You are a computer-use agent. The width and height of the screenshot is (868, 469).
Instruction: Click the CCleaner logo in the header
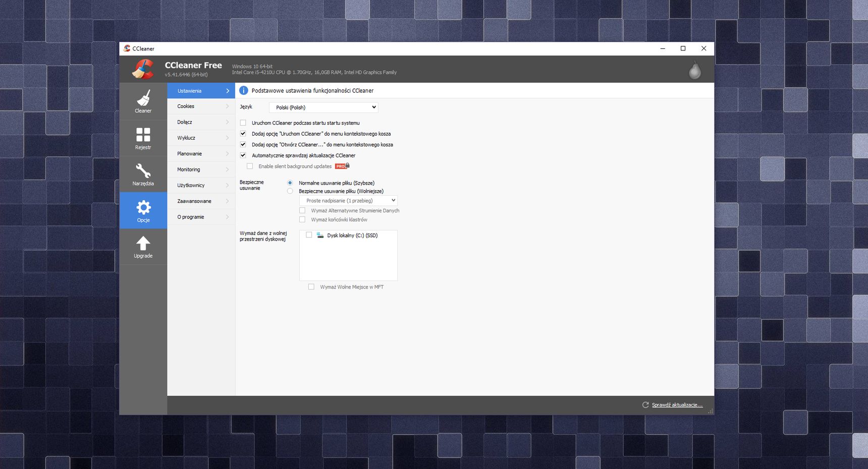pos(143,69)
